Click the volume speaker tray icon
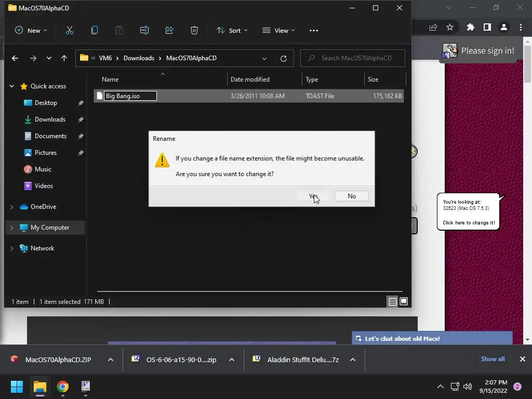 coord(468,387)
